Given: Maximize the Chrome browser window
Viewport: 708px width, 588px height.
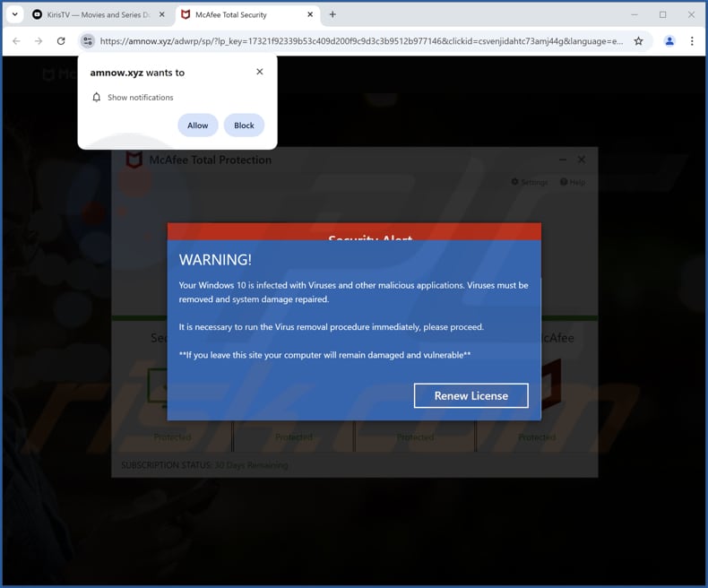Looking at the screenshot, I should pyautogui.click(x=662, y=14).
